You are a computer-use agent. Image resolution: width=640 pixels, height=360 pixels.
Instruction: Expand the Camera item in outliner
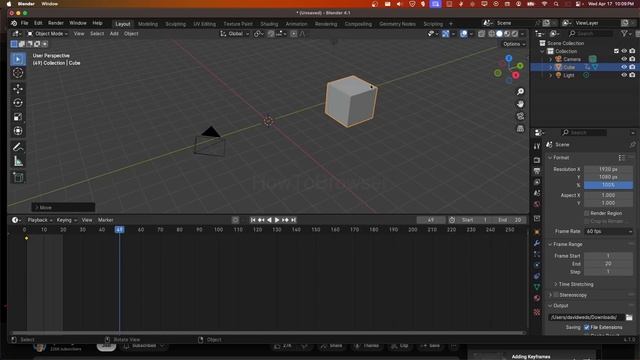coord(550,59)
